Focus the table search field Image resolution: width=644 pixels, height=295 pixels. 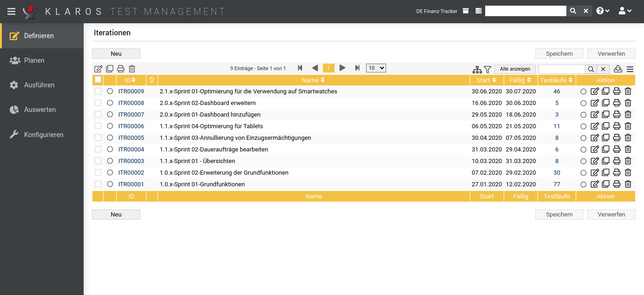pyautogui.click(x=561, y=69)
